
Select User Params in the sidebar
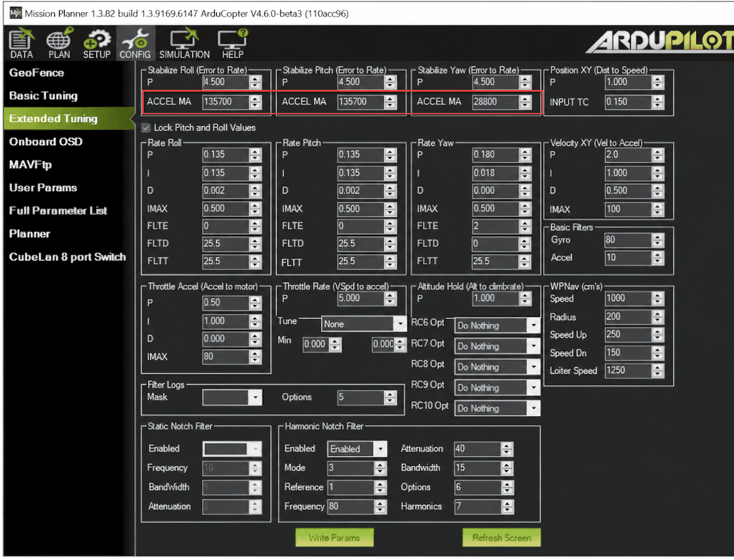43,188
